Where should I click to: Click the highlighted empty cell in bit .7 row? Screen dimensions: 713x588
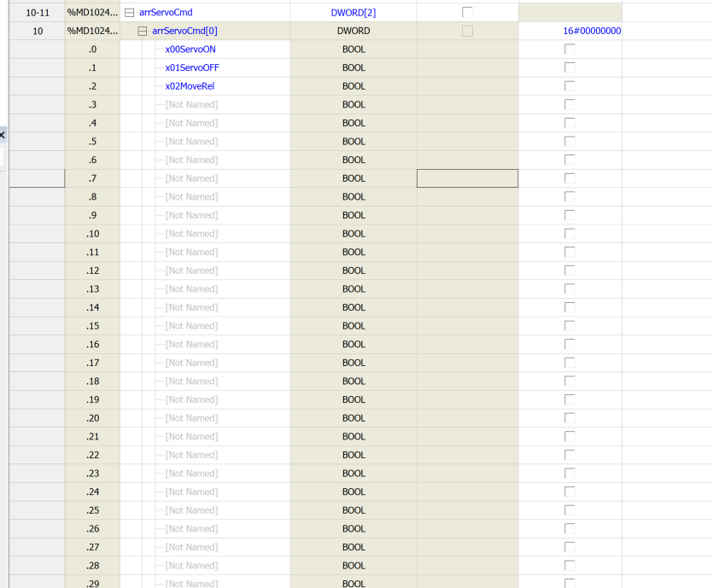467,178
